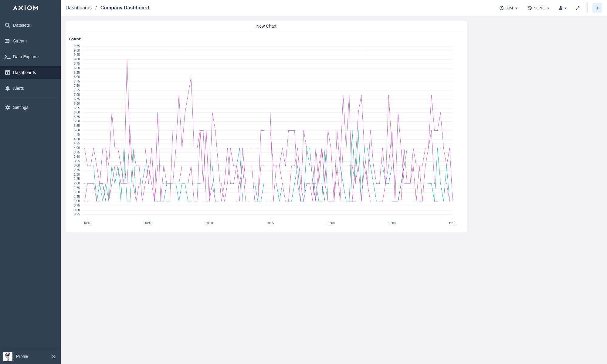The image size is (607, 364).
Task: Open the user account dropdown
Action: [563, 8]
